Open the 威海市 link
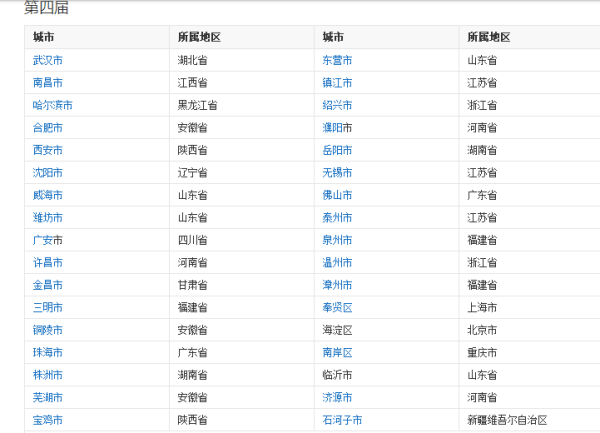The width and height of the screenshot is (600, 433). (x=47, y=195)
